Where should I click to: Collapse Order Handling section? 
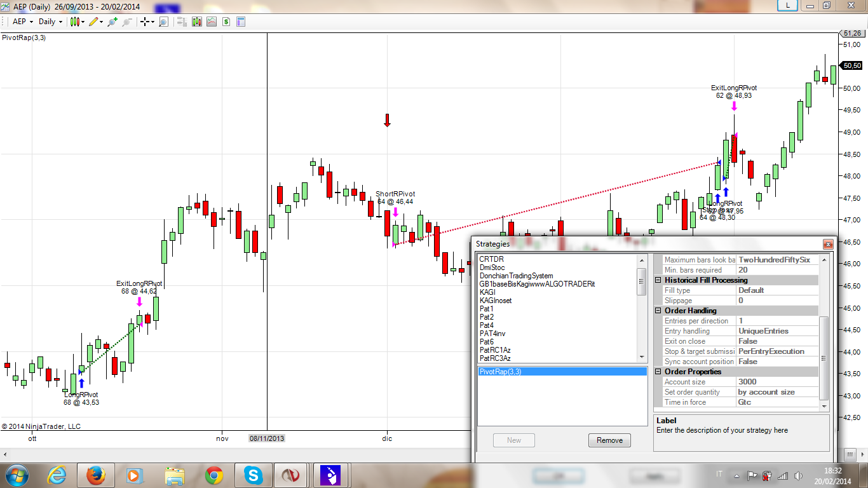point(658,311)
